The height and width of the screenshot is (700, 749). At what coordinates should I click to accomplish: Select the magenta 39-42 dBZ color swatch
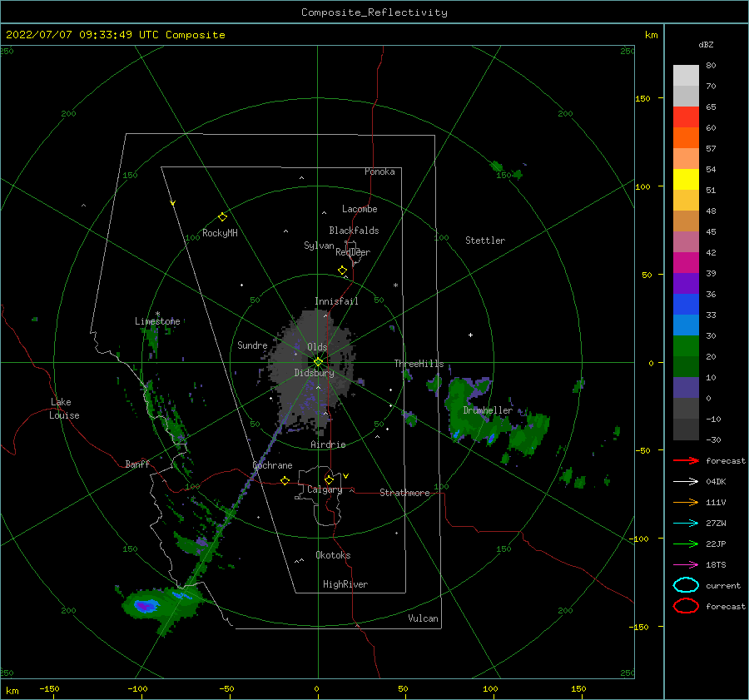[x=686, y=263]
